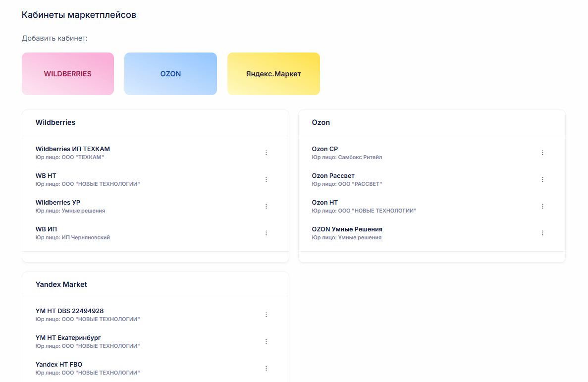Image resolution: width=588 pixels, height=382 pixels.
Task: Add an OZON cabinet
Action: (x=170, y=73)
